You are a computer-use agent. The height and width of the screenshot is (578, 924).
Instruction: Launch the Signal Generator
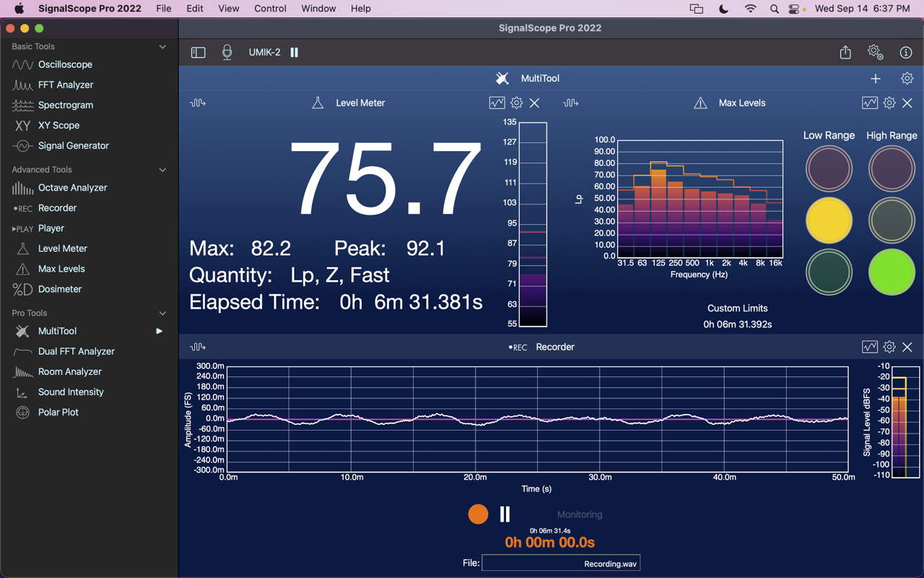pos(73,145)
